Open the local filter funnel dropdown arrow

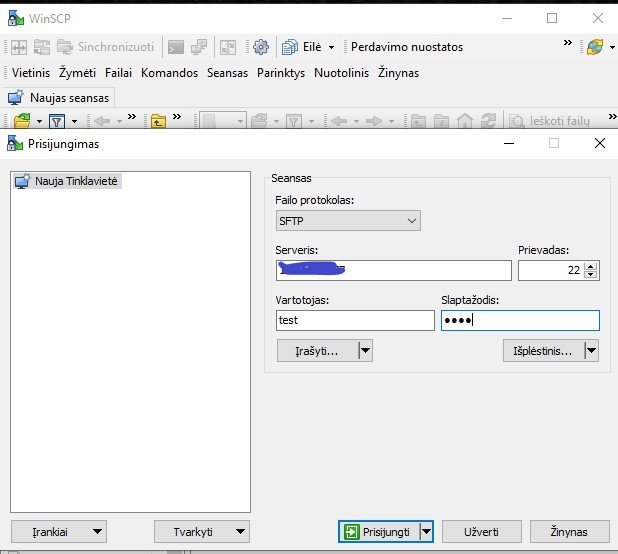tap(74, 121)
